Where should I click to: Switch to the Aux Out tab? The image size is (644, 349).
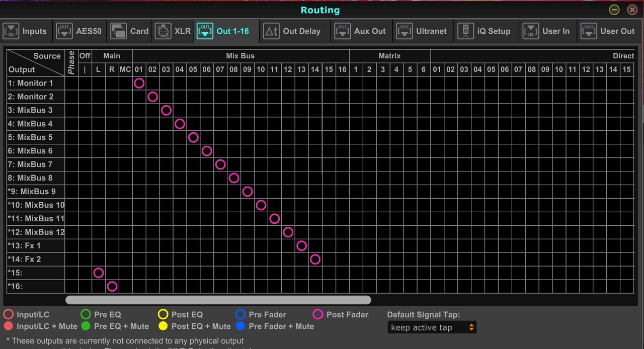[x=361, y=31]
